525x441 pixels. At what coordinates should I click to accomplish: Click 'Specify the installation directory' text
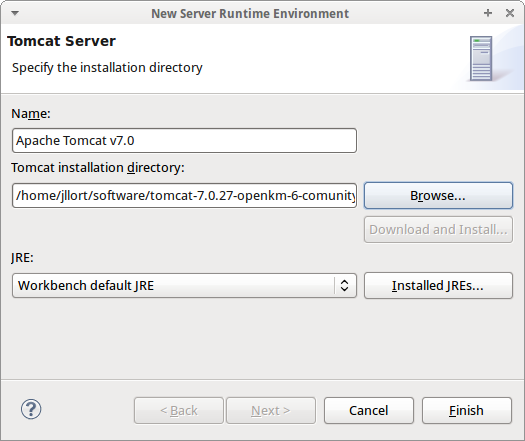click(x=107, y=68)
